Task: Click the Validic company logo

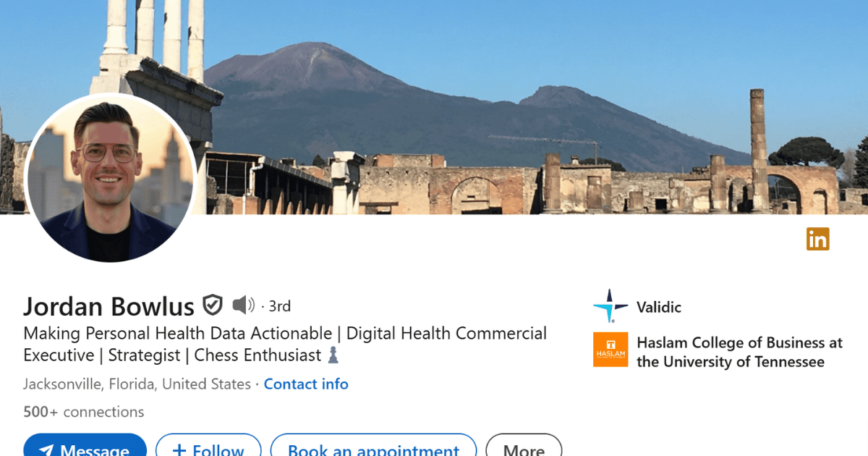Action: [610, 307]
